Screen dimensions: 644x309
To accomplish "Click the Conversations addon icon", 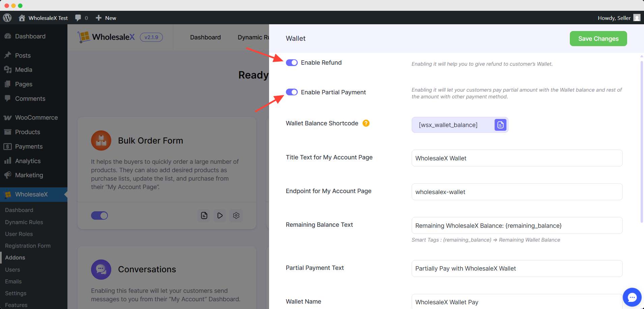I will tap(101, 270).
